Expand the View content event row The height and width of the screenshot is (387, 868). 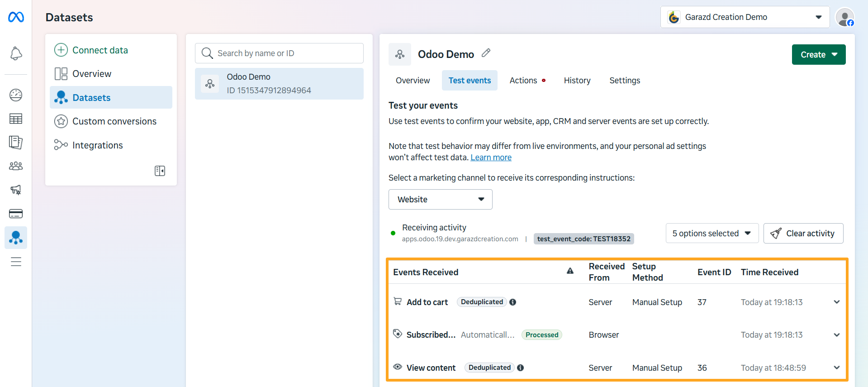[837, 368]
